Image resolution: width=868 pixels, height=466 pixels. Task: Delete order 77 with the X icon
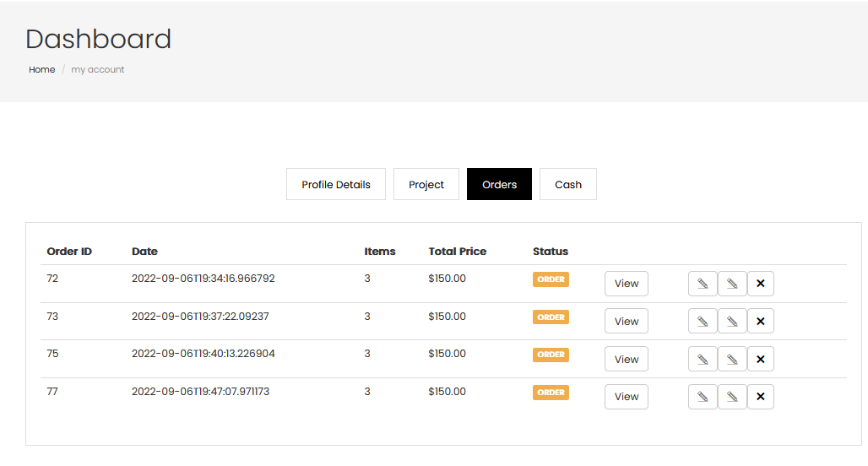(761, 396)
